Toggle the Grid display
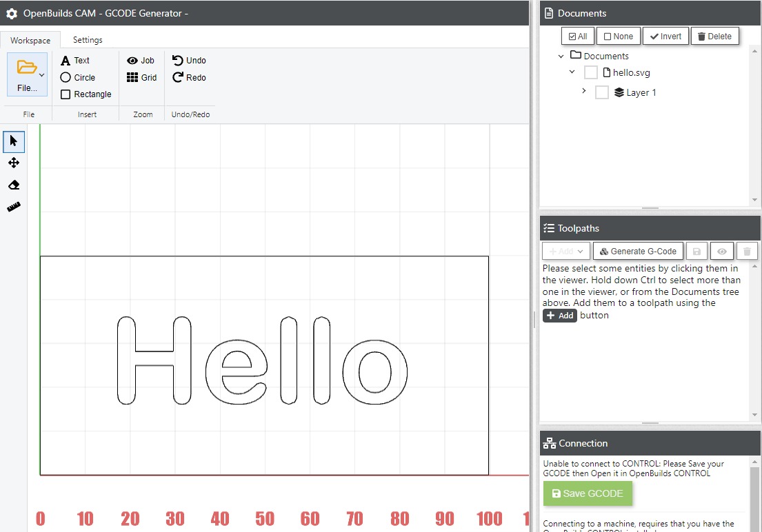762x532 pixels. pos(141,77)
